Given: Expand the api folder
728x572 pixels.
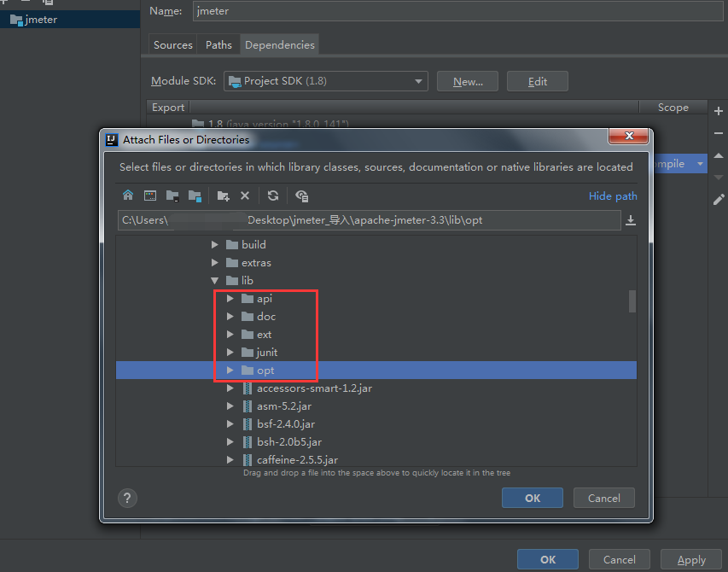Looking at the screenshot, I should (x=230, y=299).
